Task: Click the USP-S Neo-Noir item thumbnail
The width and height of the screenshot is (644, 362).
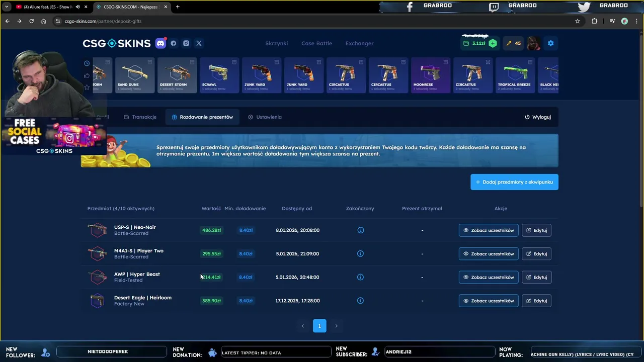Action: click(x=97, y=230)
